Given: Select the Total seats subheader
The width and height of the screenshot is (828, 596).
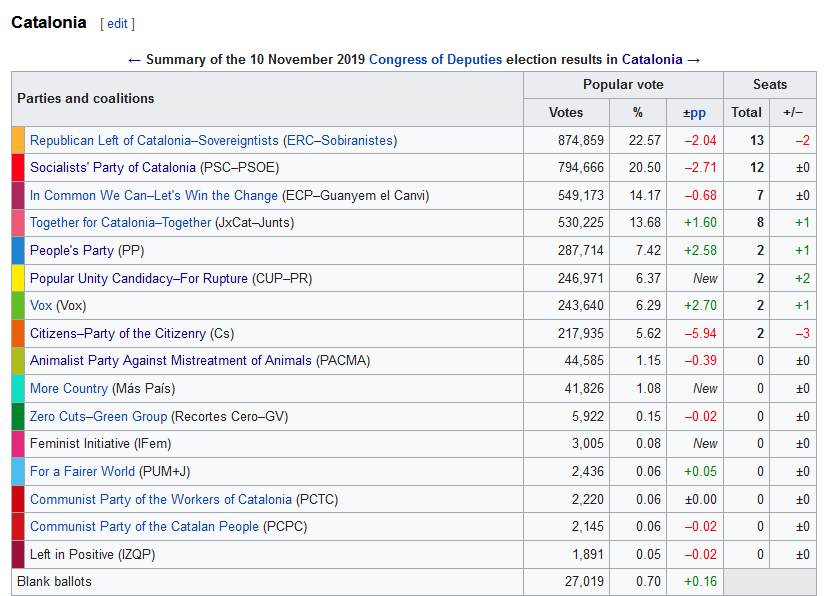Looking at the screenshot, I should click(746, 113).
